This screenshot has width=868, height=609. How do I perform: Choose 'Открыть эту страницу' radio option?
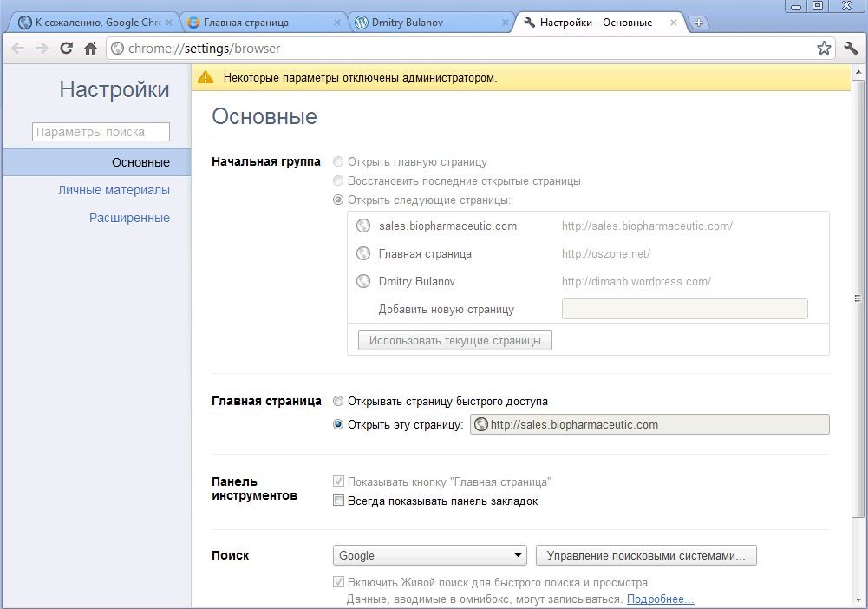337,424
